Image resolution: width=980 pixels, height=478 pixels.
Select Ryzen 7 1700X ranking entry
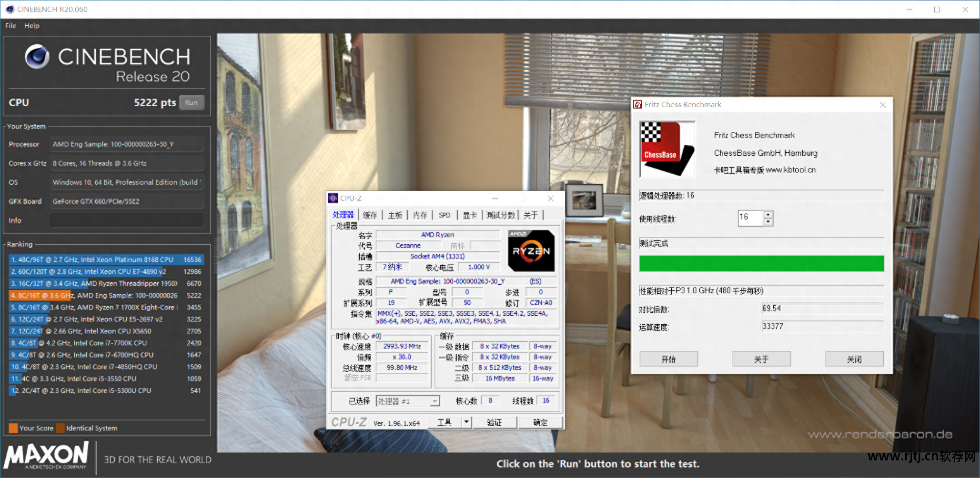click(x=106, y=307)
